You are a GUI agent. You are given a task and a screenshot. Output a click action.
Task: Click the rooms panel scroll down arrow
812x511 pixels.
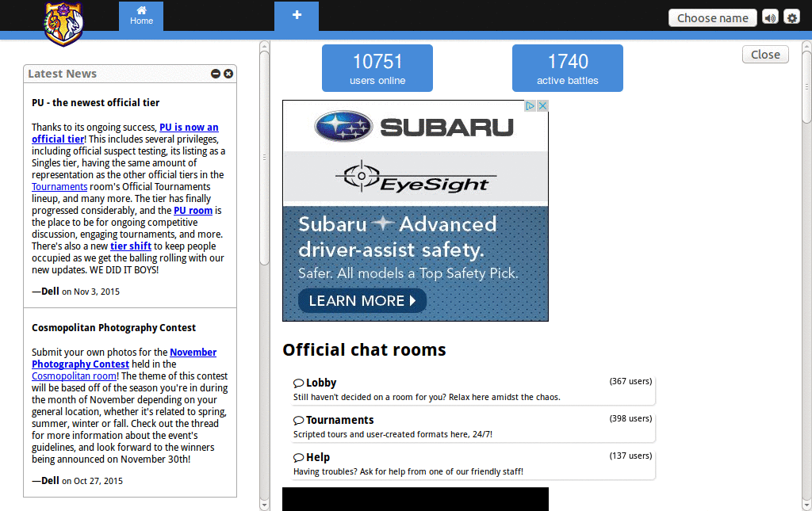(806, 505)
